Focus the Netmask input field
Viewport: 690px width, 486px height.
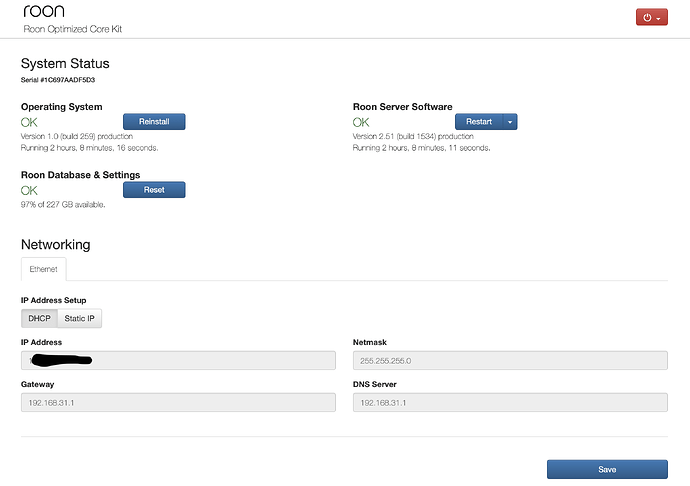coord(510,359)
